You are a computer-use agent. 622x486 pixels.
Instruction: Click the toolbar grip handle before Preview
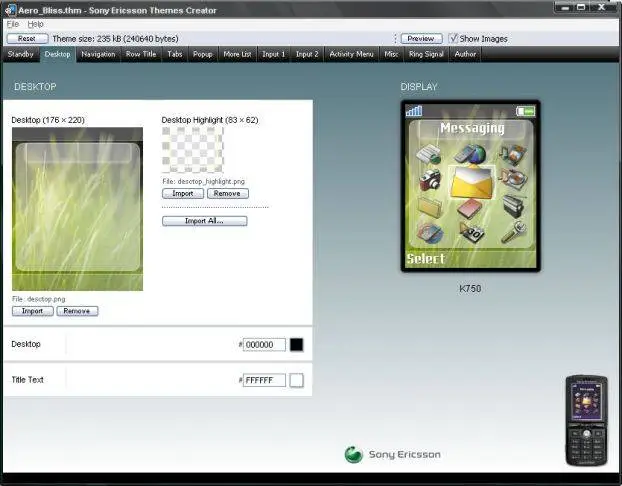pyautogui.click(x=395, y=38)
